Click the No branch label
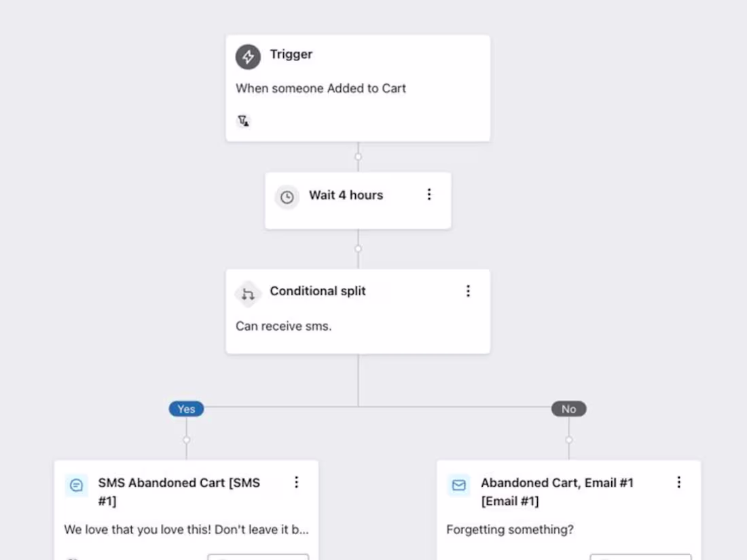 coord(569,409)
